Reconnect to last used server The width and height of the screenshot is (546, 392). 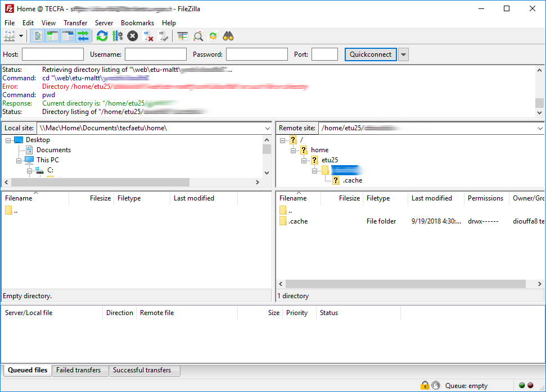163,36
